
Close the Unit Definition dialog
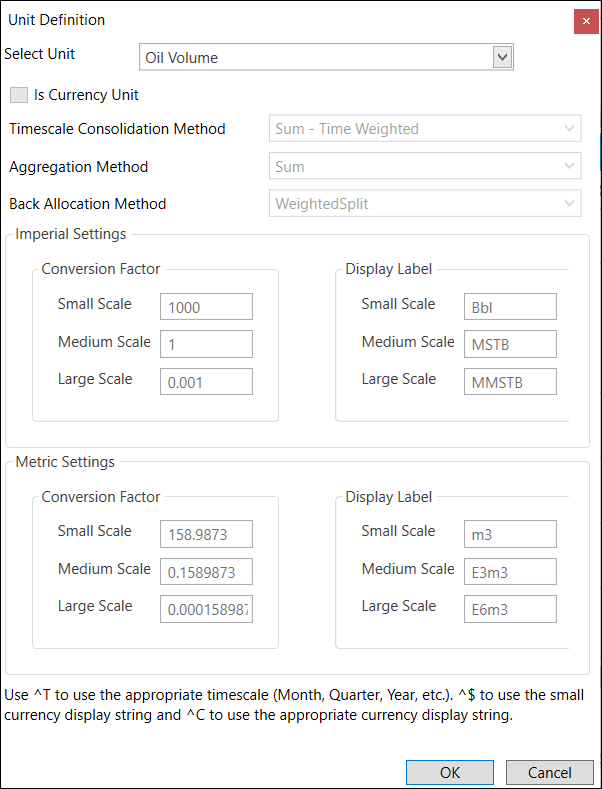pos(586,21)
